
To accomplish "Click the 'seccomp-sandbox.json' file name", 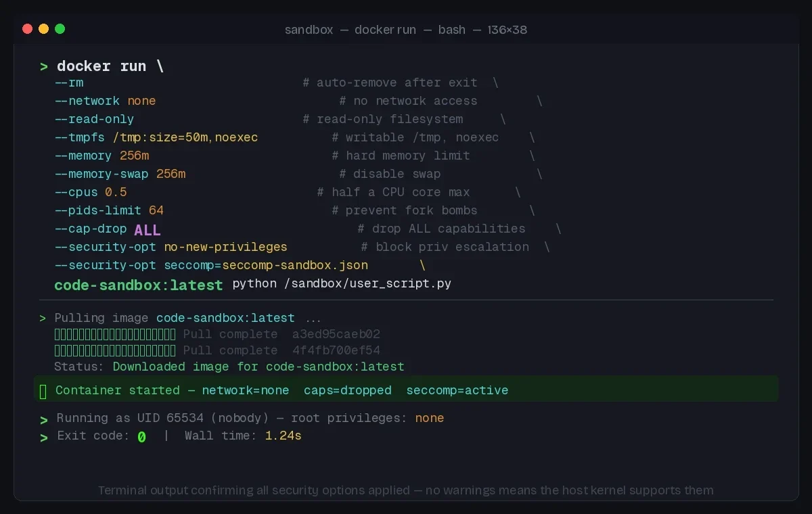I will 295,265.
